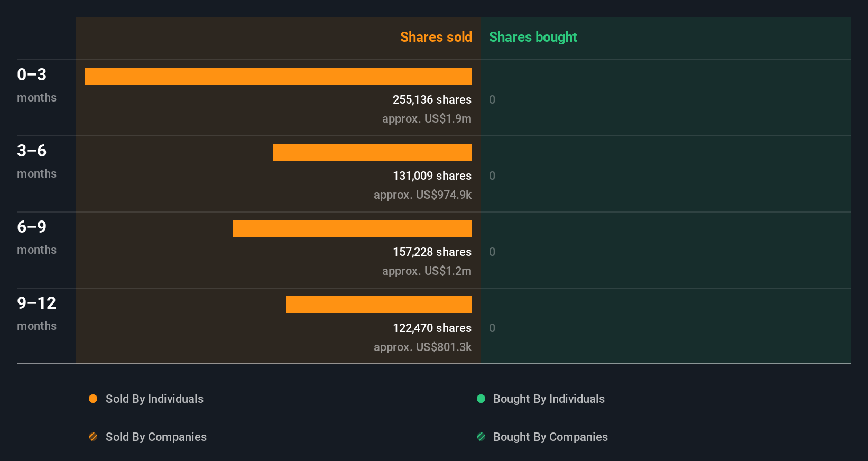Click the green Bought By Individuals legend dot
This screenshot has height=461, width=868.
tap(481, 399)
